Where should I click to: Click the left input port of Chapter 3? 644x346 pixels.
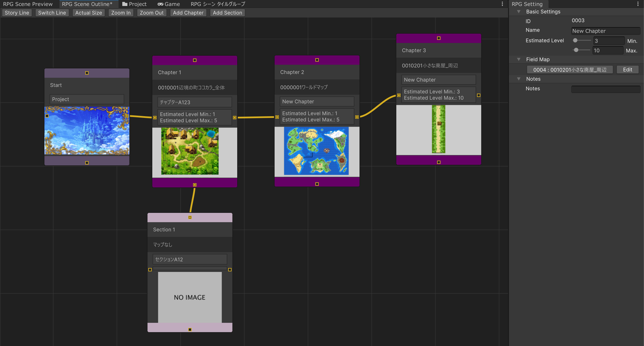(399, 95)
